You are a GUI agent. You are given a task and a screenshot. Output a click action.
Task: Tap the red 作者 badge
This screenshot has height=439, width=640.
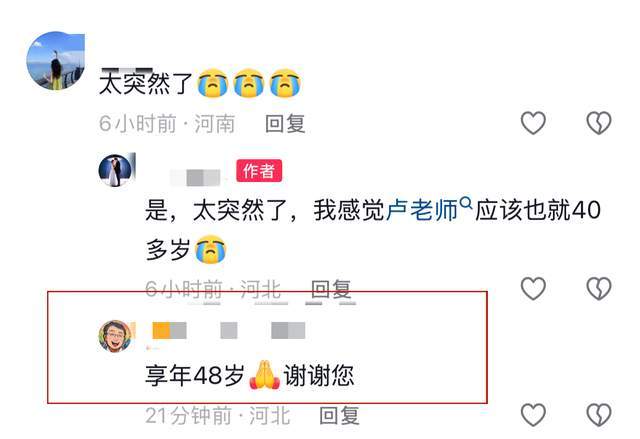pos(259,171)
